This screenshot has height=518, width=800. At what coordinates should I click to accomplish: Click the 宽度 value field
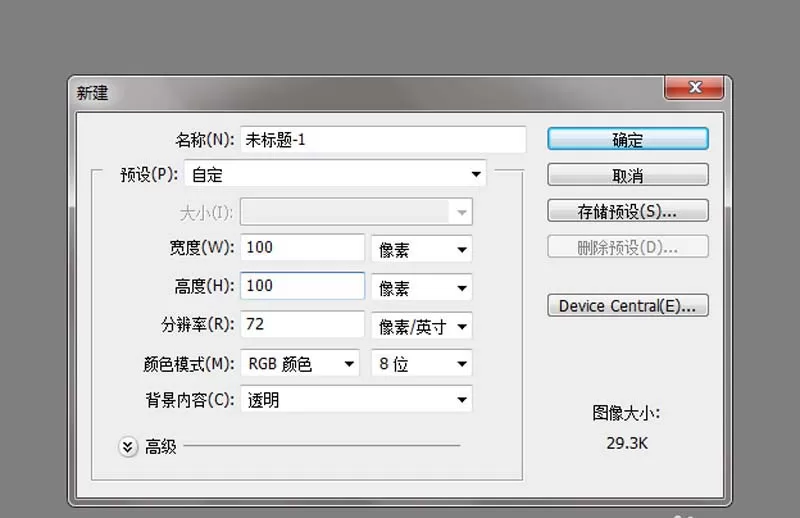click(303, 248)
